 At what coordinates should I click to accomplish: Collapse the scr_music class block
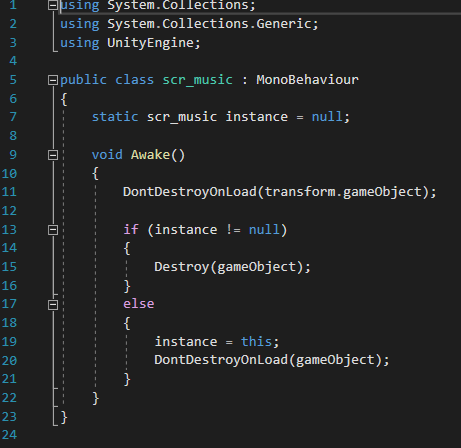click(x=53, y=80)
